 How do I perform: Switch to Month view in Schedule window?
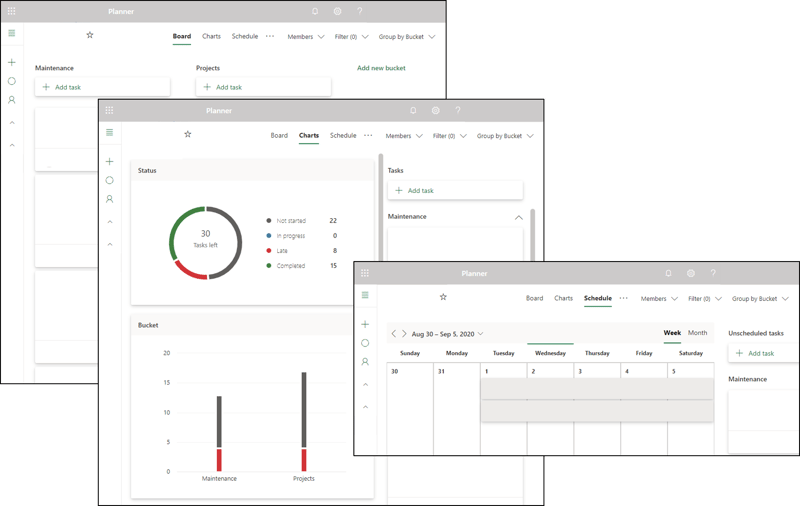[x=697, y=333]
